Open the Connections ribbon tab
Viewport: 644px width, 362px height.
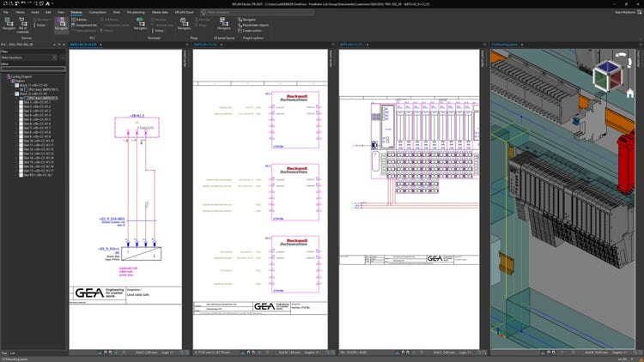[x=98, y=13]
